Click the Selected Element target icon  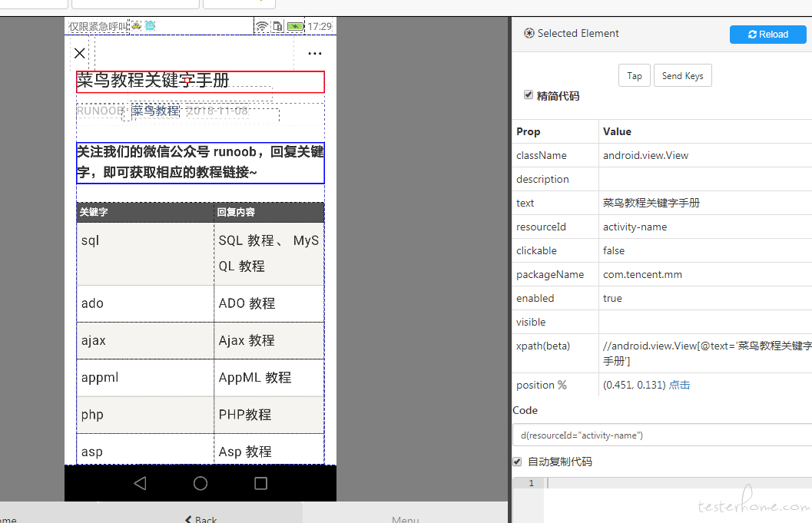[x=529, y=33]
